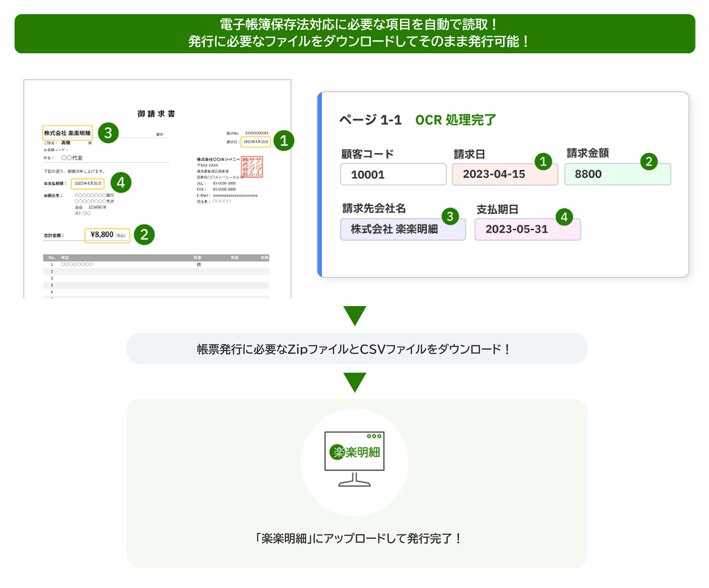The height and width of the screenshot is (588, 709).
Task: Click the 楽楽明細 monitor icon
Action: (x=354, y=459)
